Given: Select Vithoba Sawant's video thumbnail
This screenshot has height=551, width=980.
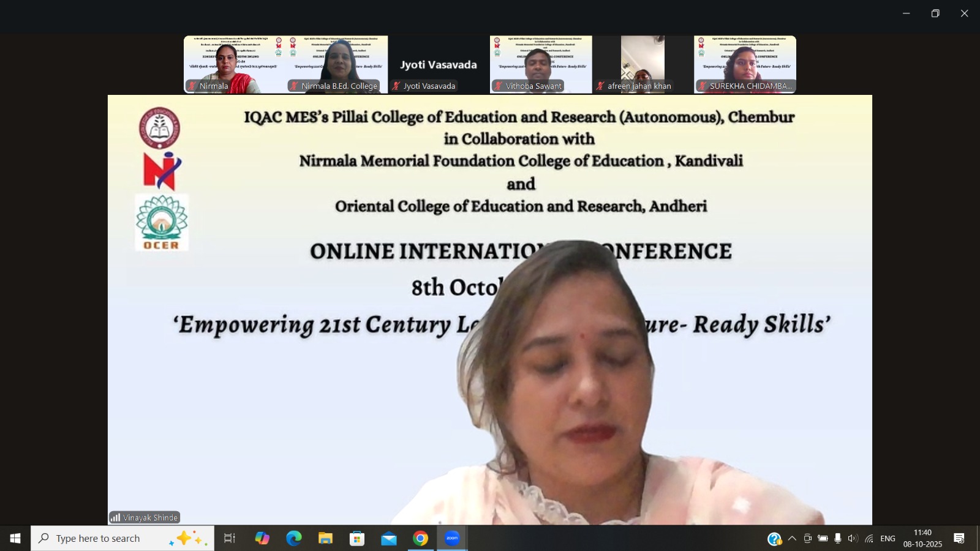Looking at the screenshot, I should 541,64.
